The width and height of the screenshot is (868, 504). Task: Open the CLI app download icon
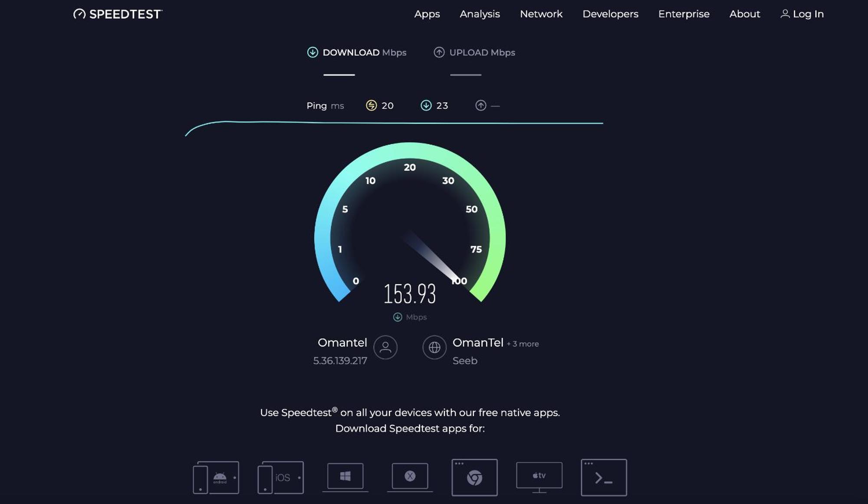pos(604,477)
